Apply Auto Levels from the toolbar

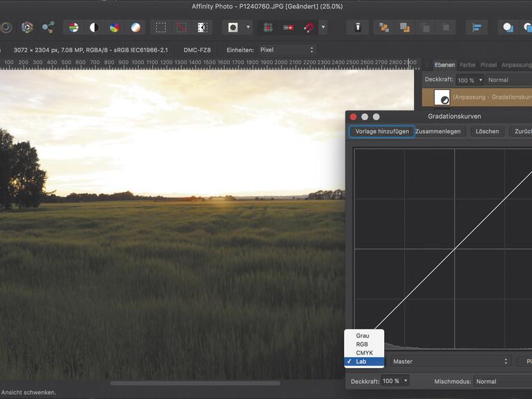(73, 28)
